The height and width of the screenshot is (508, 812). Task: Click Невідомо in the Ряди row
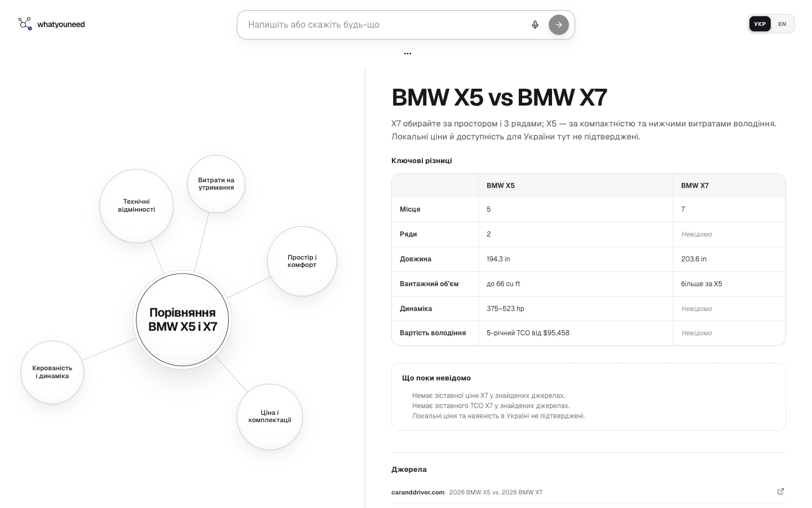[x=696, y=234]
